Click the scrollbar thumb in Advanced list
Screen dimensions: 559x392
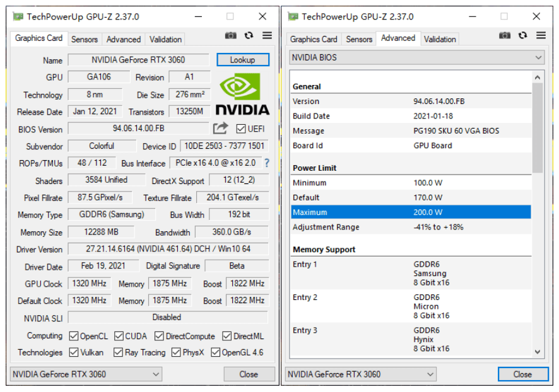pos(538,128)
